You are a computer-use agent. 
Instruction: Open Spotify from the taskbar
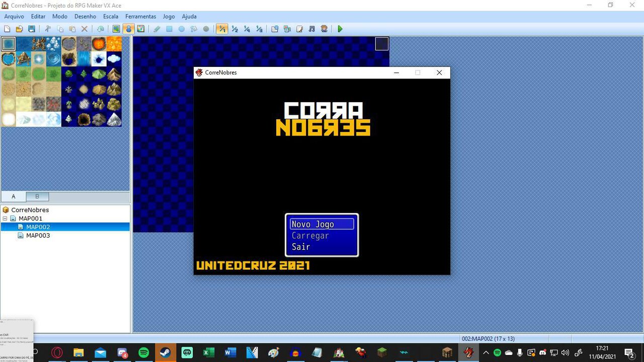point(143,352)
